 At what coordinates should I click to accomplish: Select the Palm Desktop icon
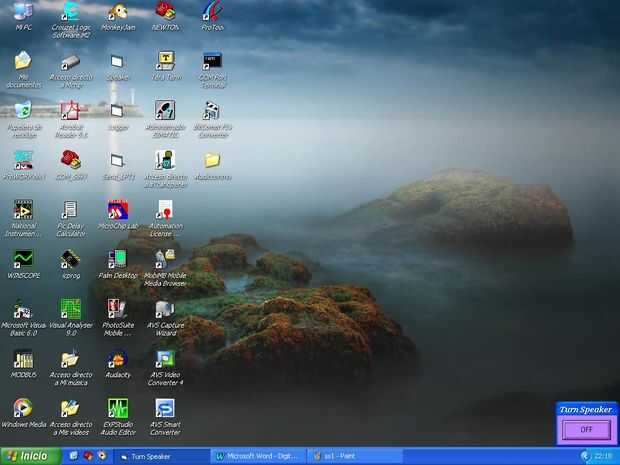pyautogui.click(x=117, y=265)
